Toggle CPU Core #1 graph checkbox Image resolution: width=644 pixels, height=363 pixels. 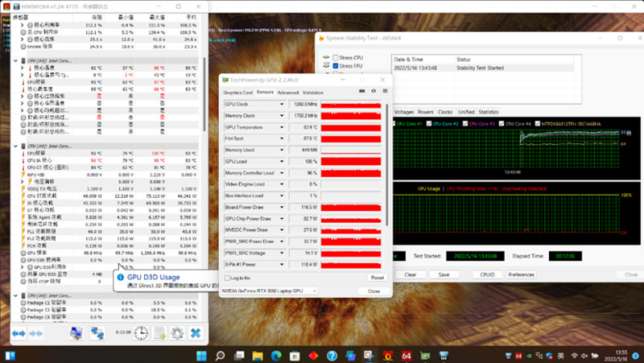[x=394, y=124]
